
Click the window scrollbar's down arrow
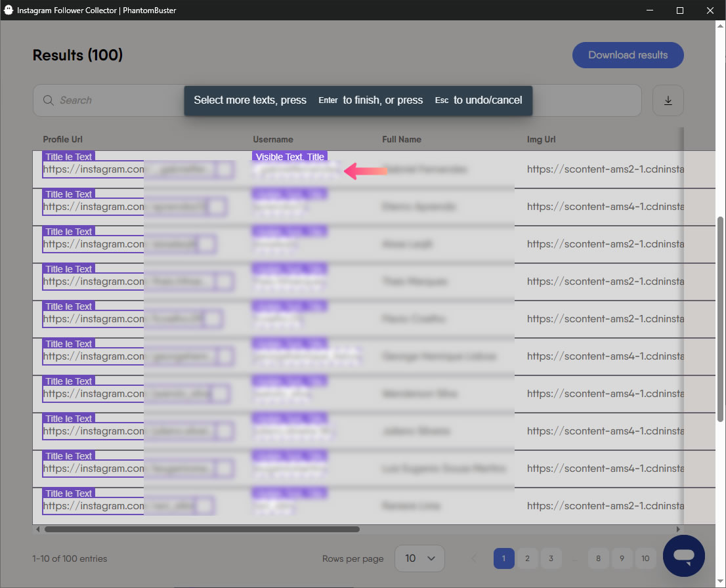coord(721,581)
